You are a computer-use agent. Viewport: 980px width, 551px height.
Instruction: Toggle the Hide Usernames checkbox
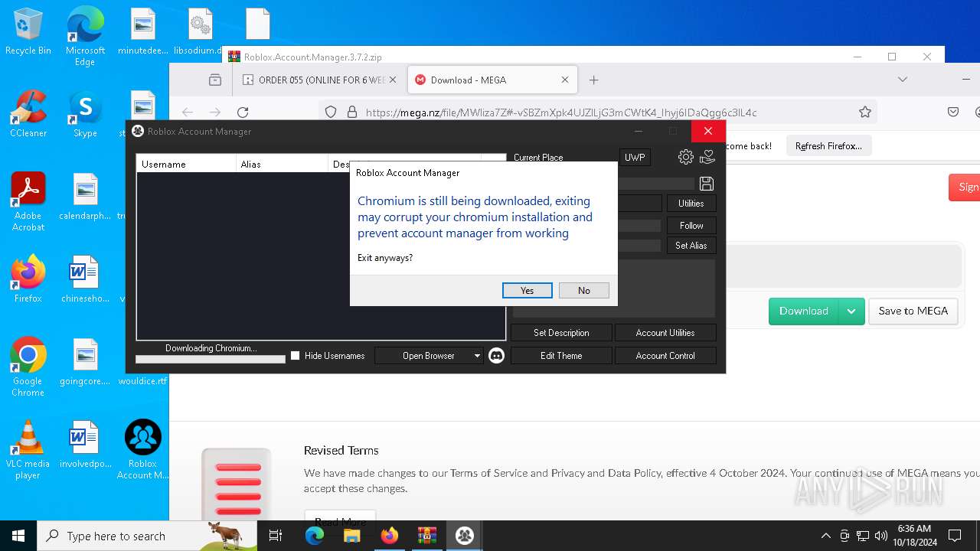coord(296,356)
